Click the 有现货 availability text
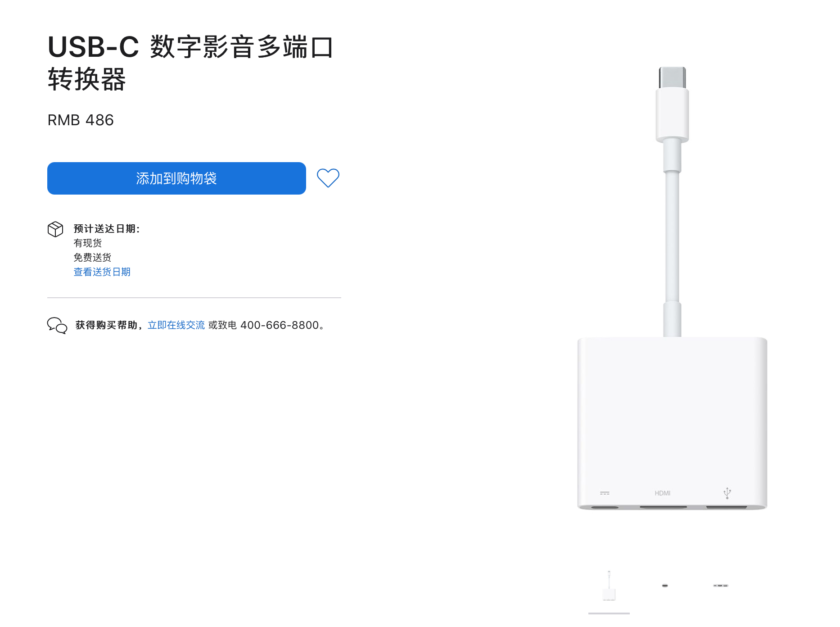The height and width of the screenshot is (627, 840). pyautogui.click(x=88, y=243)
